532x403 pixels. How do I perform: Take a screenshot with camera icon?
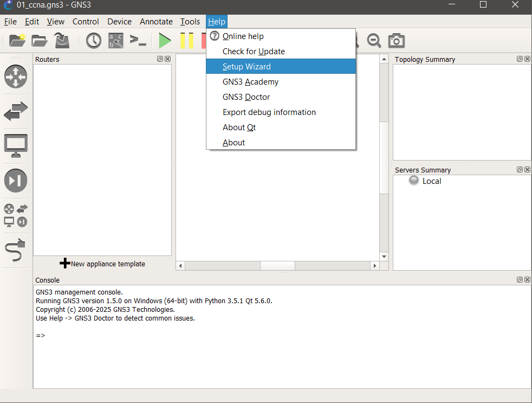tap(396, 41)
